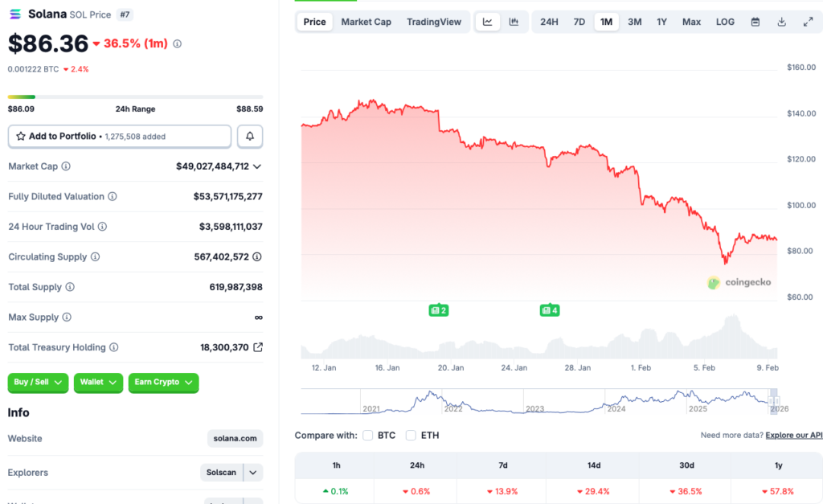Open the Earn Crypto menu
The image size is (823, 504).
point(163,383)
